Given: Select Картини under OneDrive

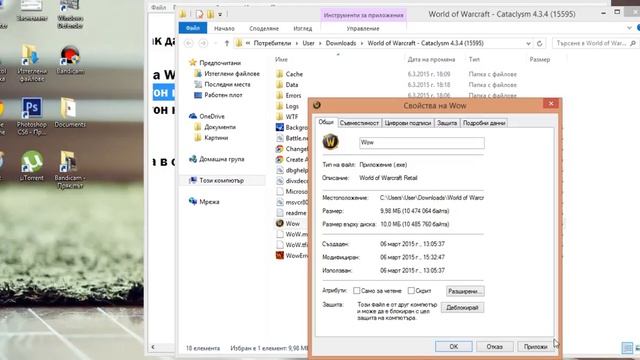Looking at the screenshot, I should [211, 138].
